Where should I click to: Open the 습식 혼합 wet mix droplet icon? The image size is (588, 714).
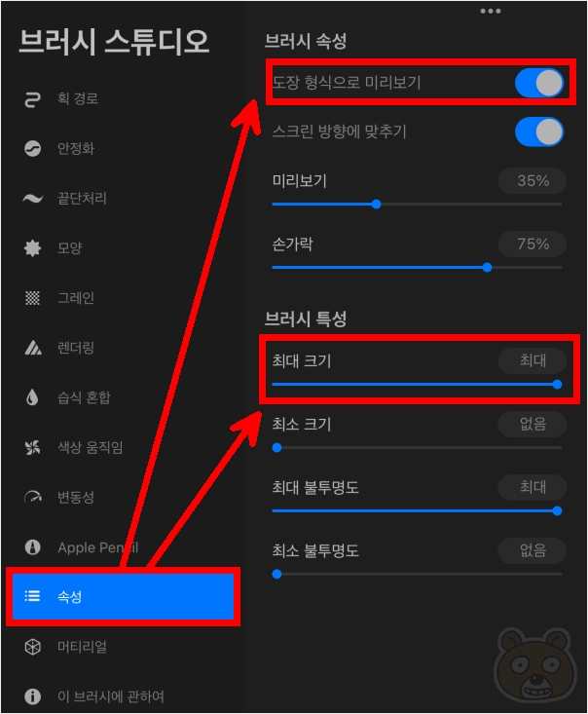click(x=32, y=397)
